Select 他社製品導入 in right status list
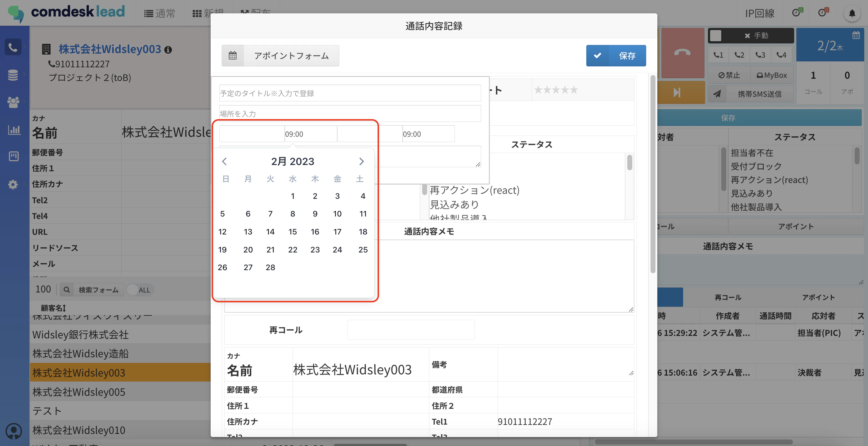The width and height of the screenshot is (868, 446). [x=756, y=207]
